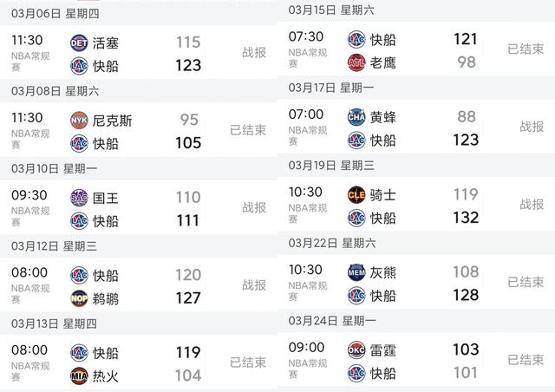View 战报 for the 国王 game
The image size is (555, 392).
[254, 208]
